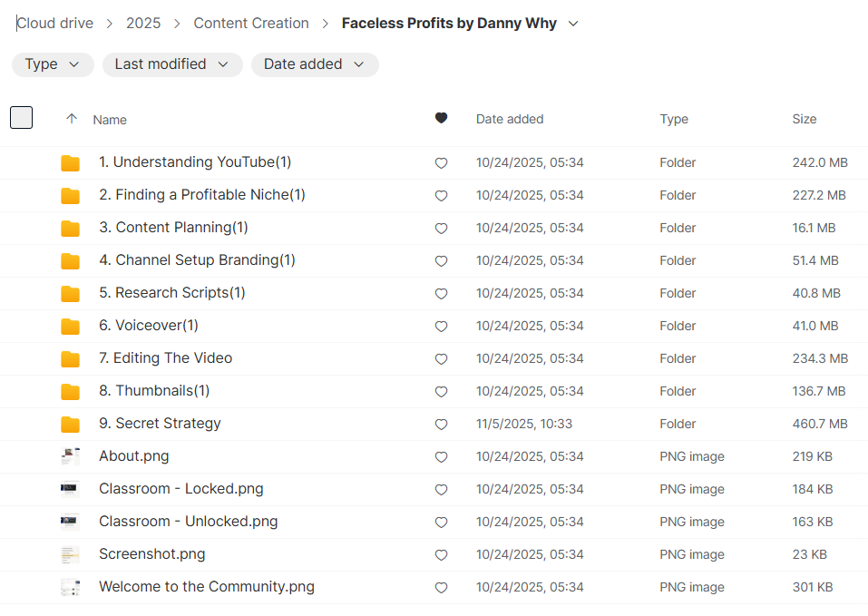
Task: Favorite the Channel Setup Branding folder
Action: point(441,261)
